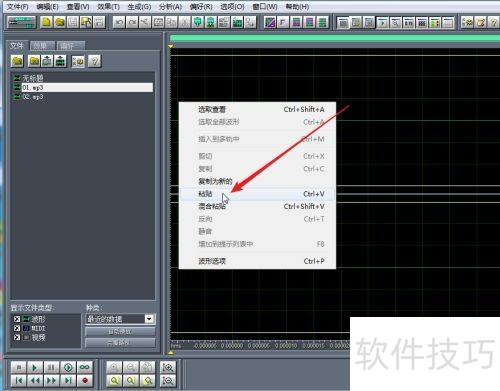Open the 分析(A) menu
The width and height of the screenshot is (500, 391).
click(170, 7)
